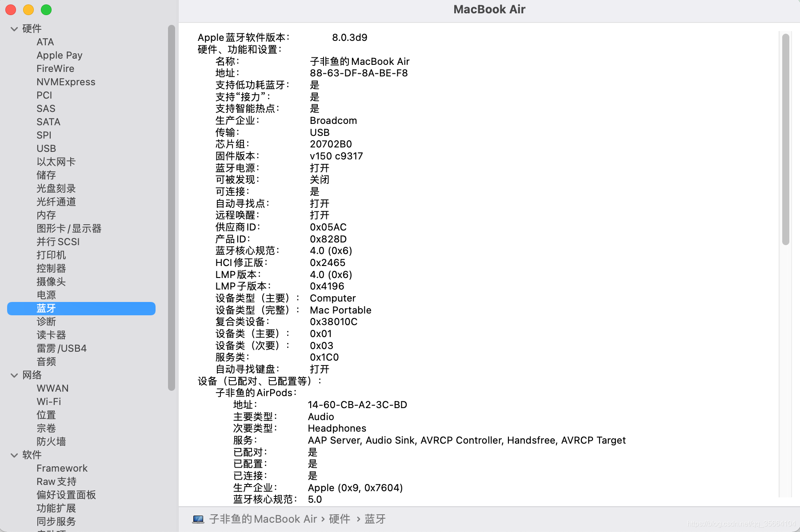Select 光纤通道 in the sidebar
Image resolution: width=800 pixels, height=532 pixels.
click(56, 202)
